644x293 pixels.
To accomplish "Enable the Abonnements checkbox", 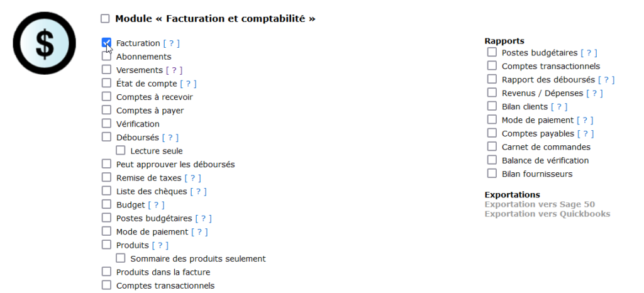I will pyautogui.click(x=106, y=57).
